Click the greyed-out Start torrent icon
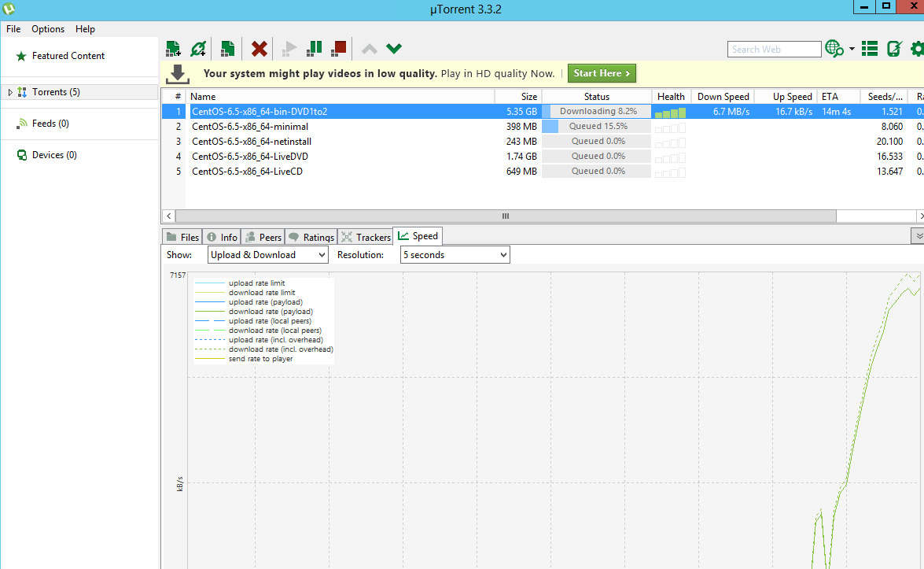The width and height of the screenshot is (924, 569). 289,48
